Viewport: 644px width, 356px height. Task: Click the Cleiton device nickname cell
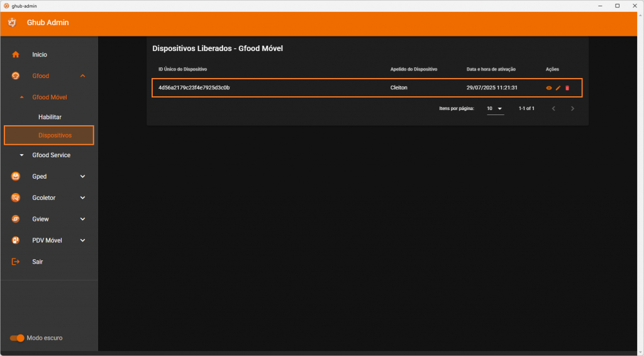click(399, 88)
